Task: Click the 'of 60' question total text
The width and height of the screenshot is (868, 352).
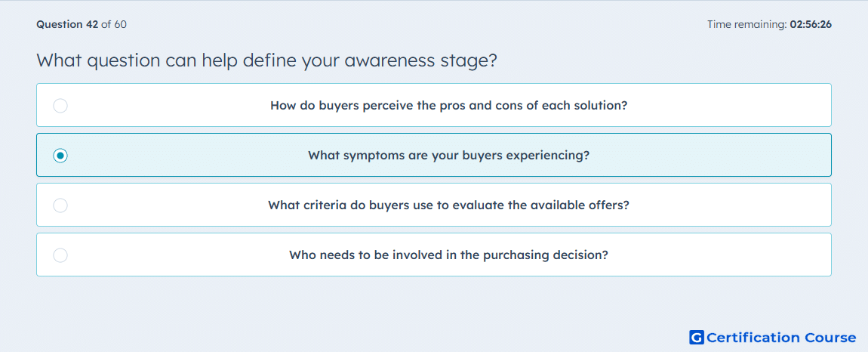Action: 113,24
